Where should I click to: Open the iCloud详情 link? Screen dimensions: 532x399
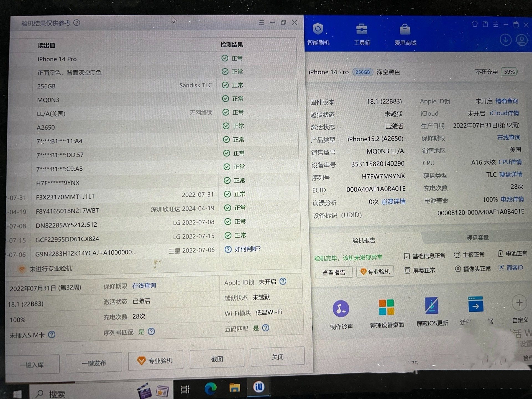504,113
